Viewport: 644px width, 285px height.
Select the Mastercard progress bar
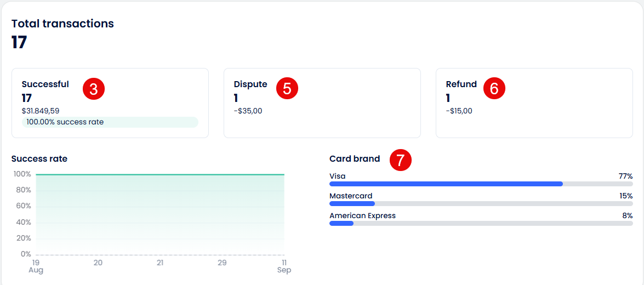[481, 204]
